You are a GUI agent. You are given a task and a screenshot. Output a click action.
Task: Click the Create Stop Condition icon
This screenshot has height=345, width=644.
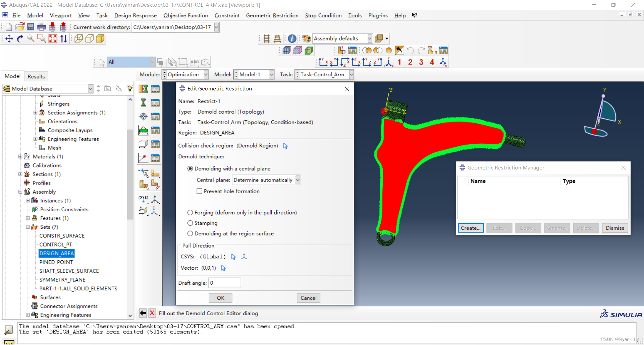[143, 158]
